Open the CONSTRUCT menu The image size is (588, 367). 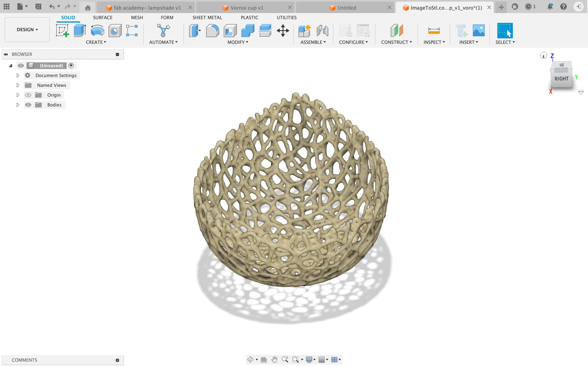point(396,42)
